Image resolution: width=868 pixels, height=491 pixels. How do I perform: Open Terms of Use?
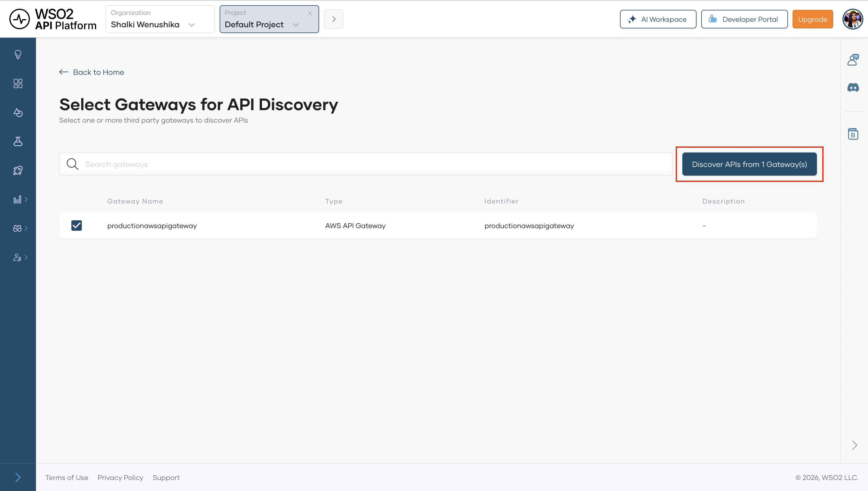(66, 477)
